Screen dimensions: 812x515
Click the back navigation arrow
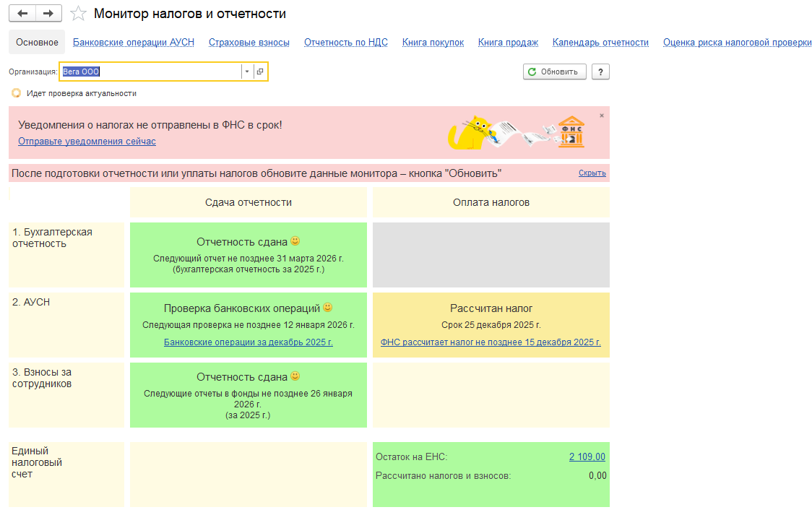coord(22,13)
